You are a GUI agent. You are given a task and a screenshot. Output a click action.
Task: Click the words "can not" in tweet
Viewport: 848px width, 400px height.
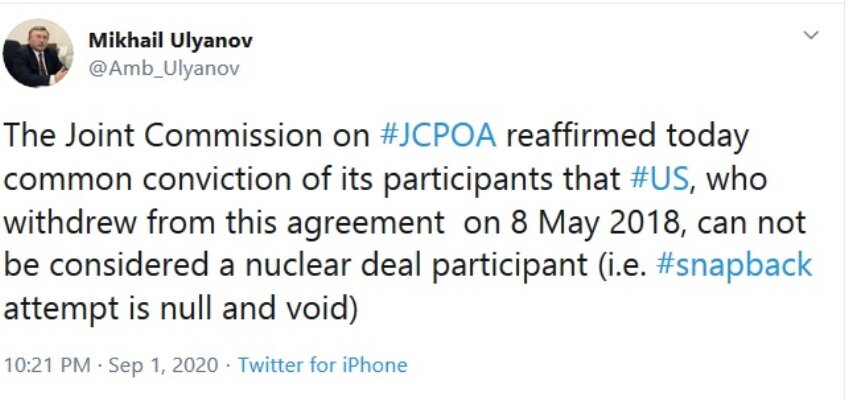(x=752, y=224)
